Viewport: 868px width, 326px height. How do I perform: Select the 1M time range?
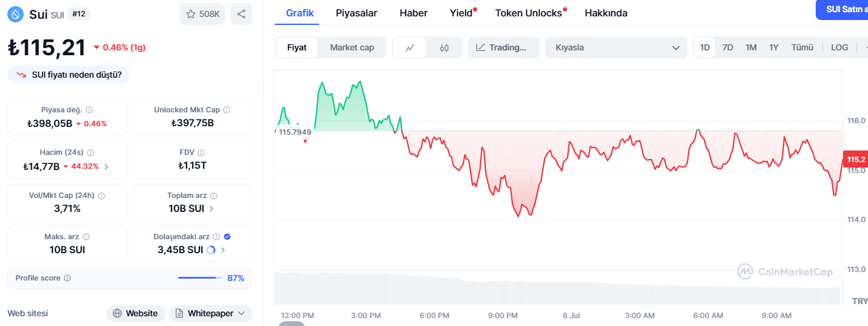751,47
